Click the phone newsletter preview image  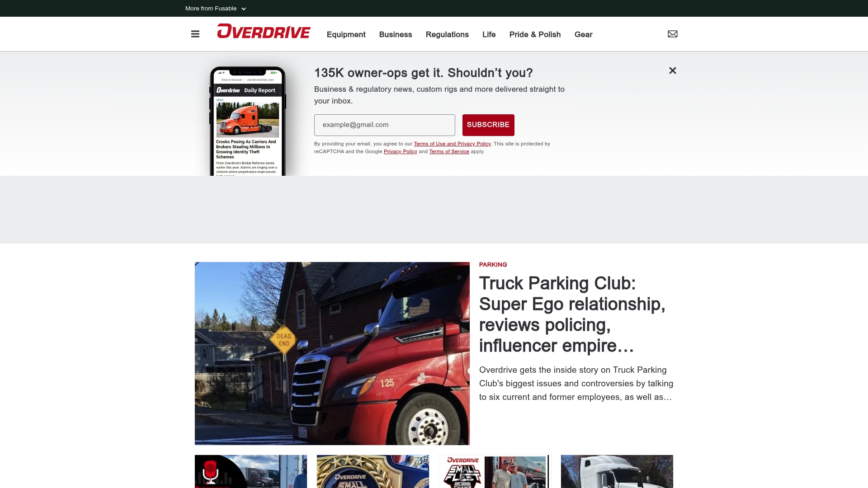(x=248, y=121)
